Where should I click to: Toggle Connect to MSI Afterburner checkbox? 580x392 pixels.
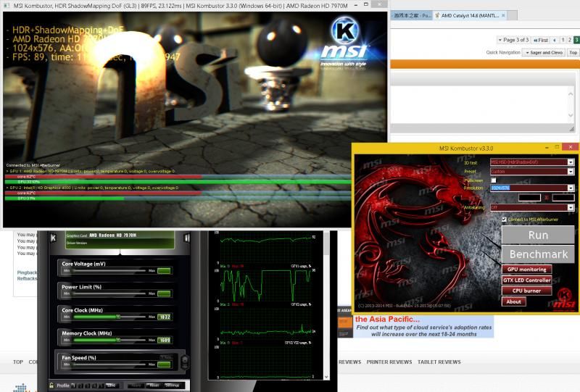coord(504,220)
